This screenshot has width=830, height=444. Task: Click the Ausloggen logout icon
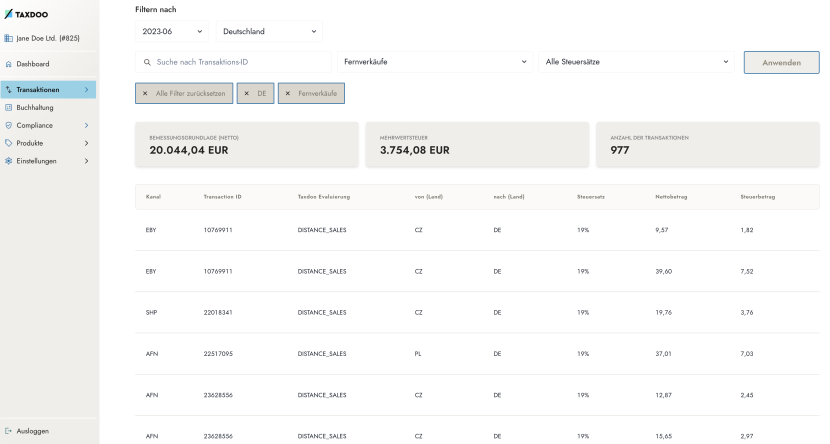point(8,431)
